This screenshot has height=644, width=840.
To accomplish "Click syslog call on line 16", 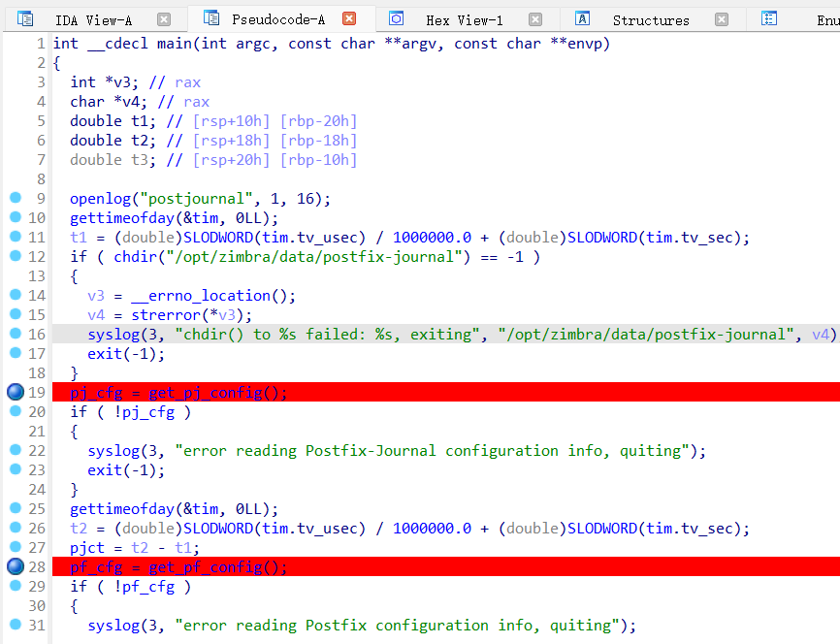I will pos(113,335).
